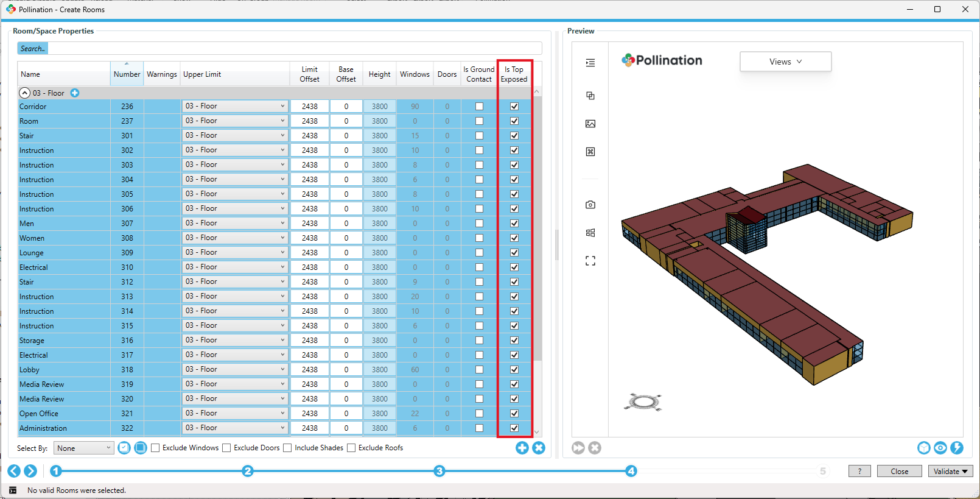Expand the Views dropdown in the preview
The image size is (980, 499).
(785, 62)
